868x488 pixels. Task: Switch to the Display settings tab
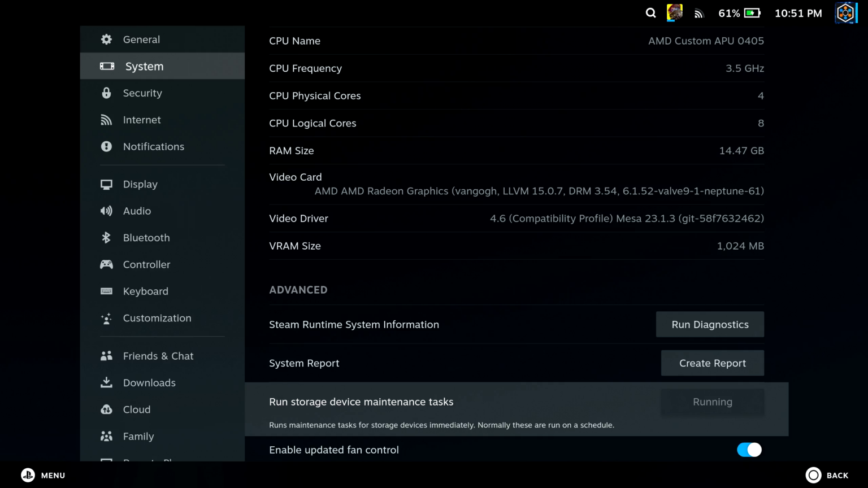(140, 185)
